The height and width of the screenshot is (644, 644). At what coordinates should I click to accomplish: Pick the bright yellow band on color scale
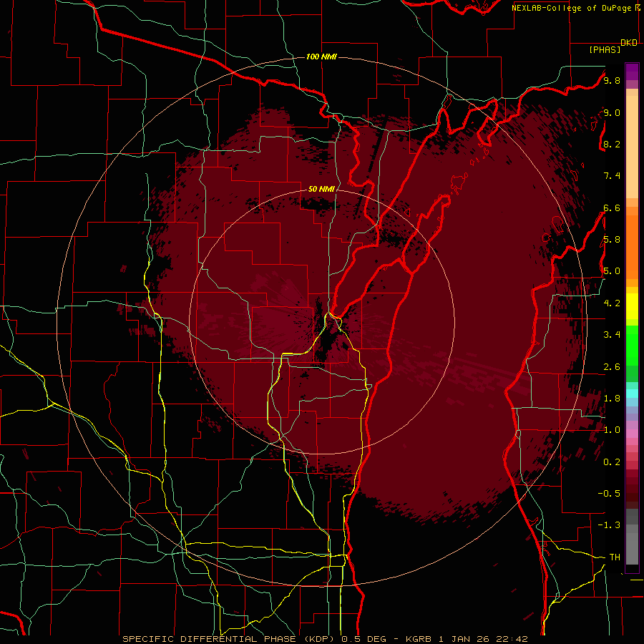click(x=632, y=306)
